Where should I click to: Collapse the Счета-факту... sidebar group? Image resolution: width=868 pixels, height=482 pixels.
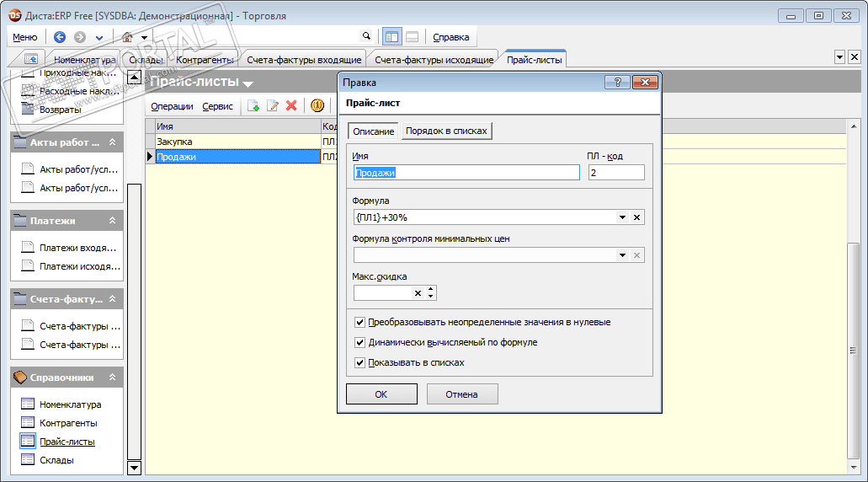click(112, 299)
